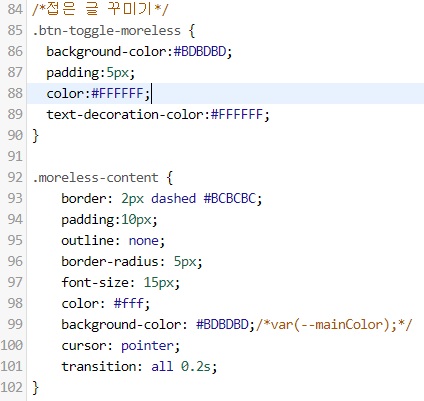
Task: Click the outline property on line 95
Action: click(87, 241)
